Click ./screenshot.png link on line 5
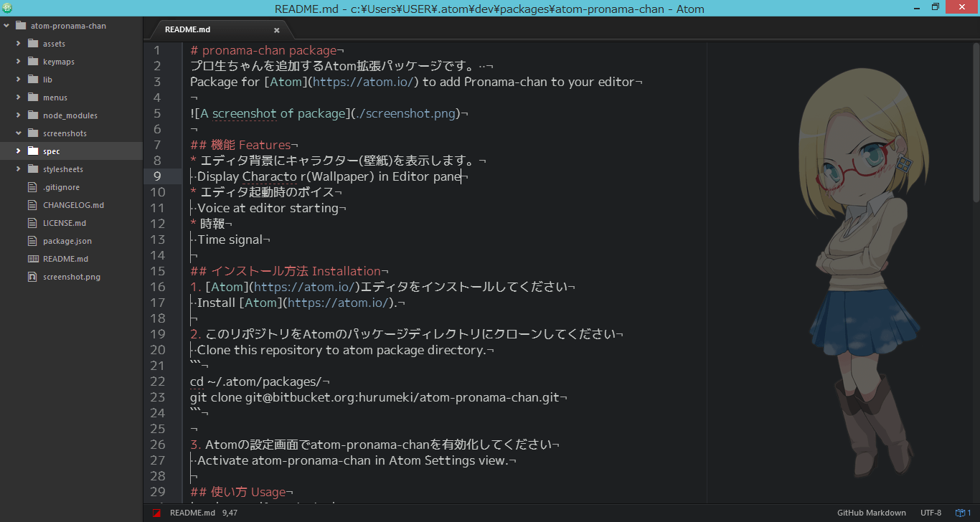Image resolution: width=980 pixels, height=522 pixels. (405, 113)
